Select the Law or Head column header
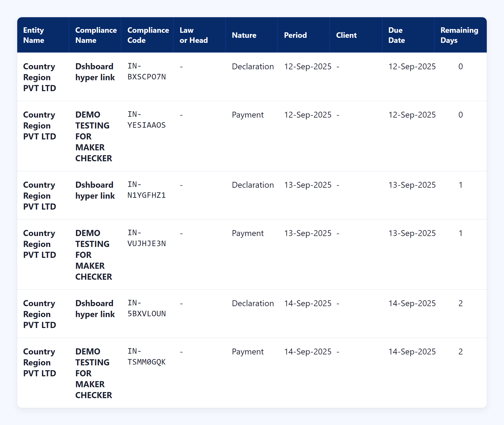 pos(193,35)
